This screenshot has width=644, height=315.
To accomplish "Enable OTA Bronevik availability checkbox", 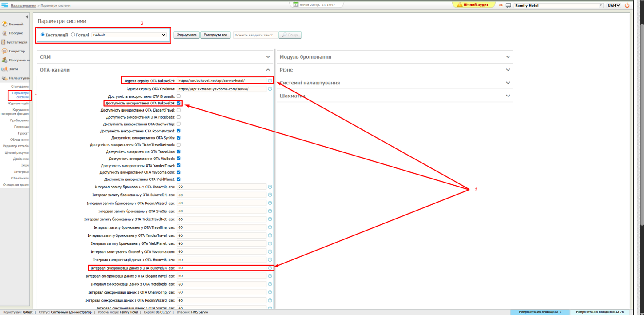I will coord(178,96).
